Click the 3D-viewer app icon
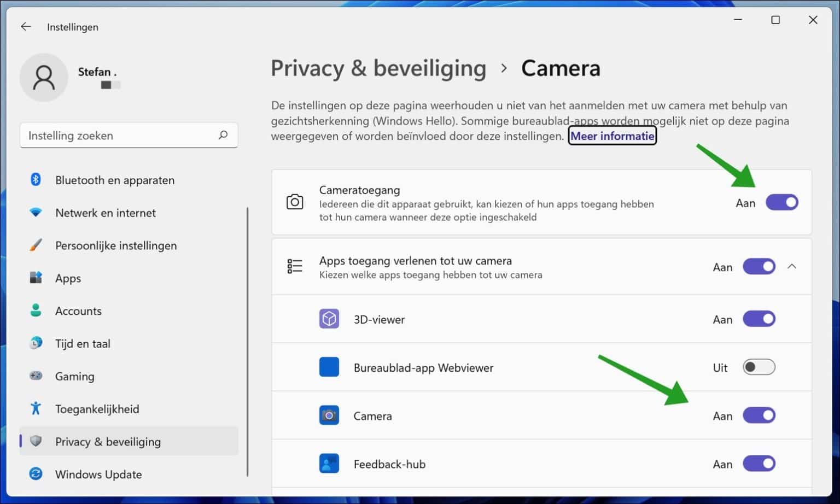 tap(329, 319)
